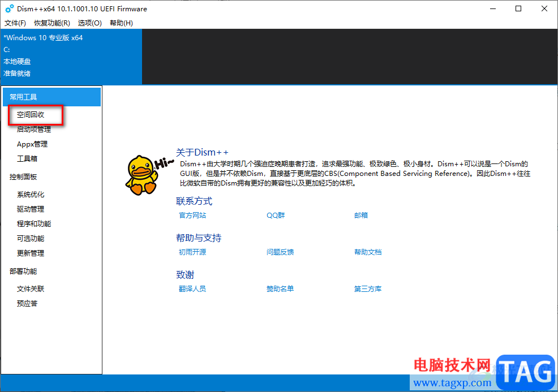Viewport: 558px width, 392px height.
Task: Open the 帮助文档 link
Action: click(368, 252)
